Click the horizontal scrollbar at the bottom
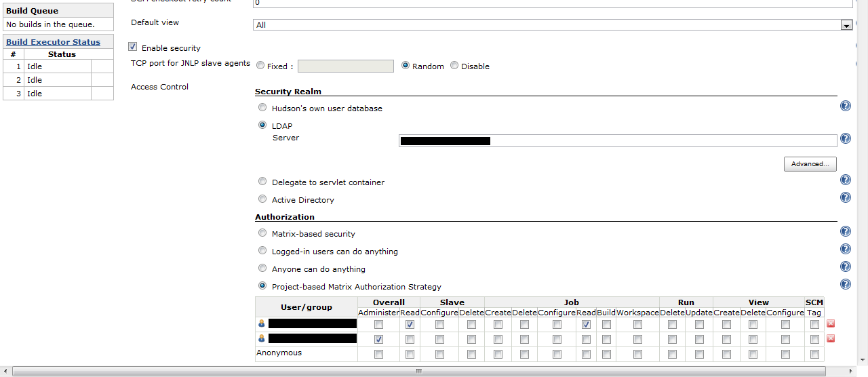 tap(418, 371)
